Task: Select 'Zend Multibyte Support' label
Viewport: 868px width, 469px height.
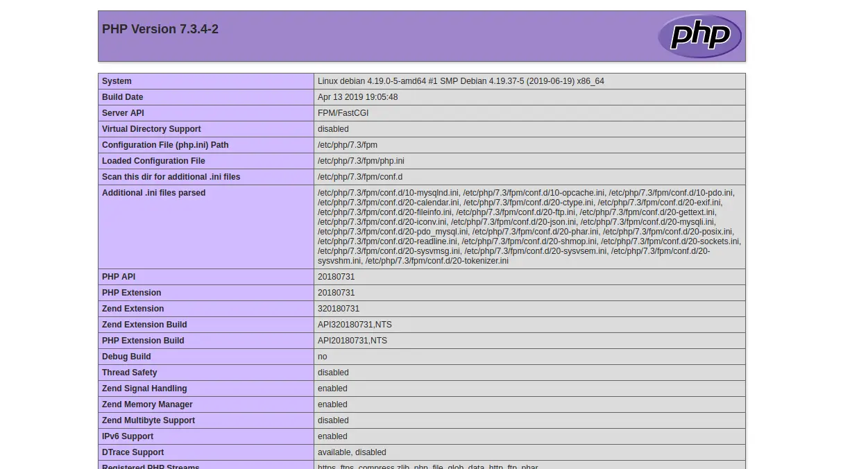Action: pos(148,420)
